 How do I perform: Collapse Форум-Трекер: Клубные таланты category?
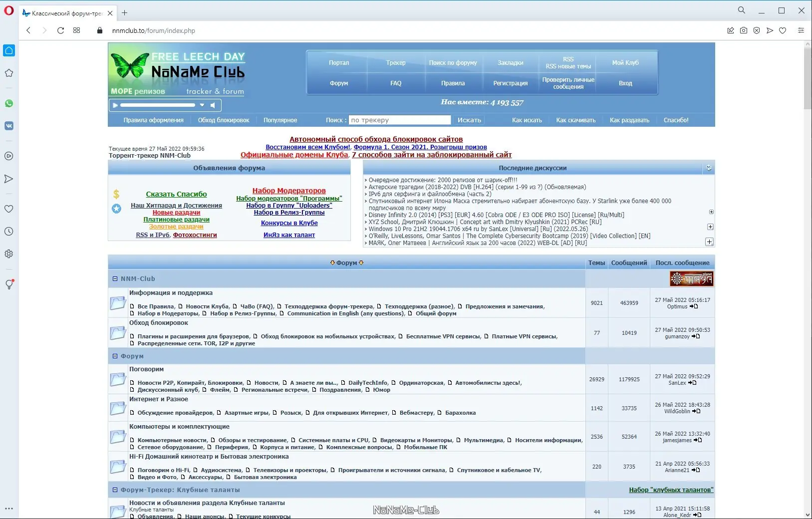pos(115,490)
